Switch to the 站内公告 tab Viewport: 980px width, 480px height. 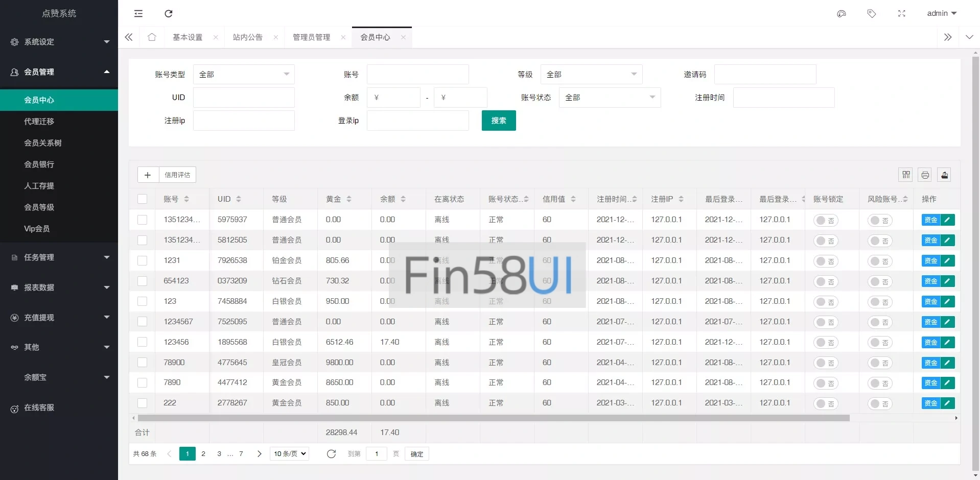click(x=248, y=37)
